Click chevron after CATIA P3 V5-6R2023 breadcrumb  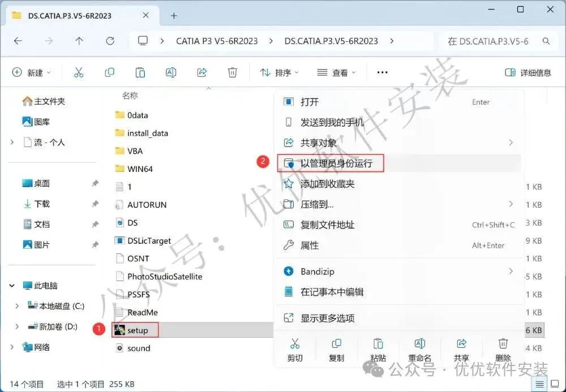coord(271,41)
